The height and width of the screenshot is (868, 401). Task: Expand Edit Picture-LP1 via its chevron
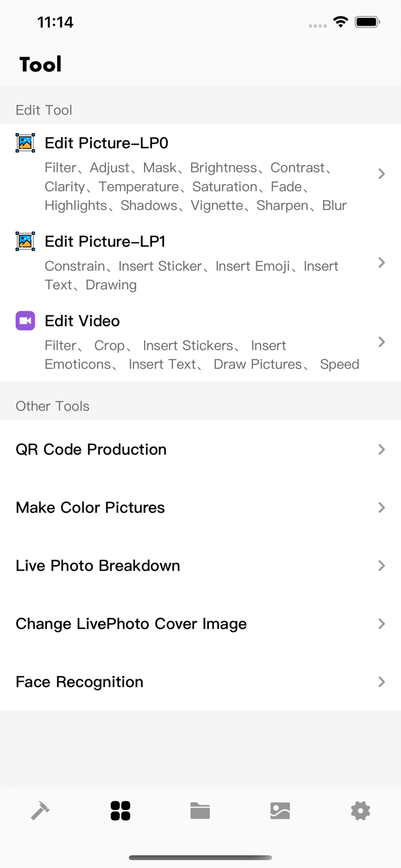pos(382,263)
